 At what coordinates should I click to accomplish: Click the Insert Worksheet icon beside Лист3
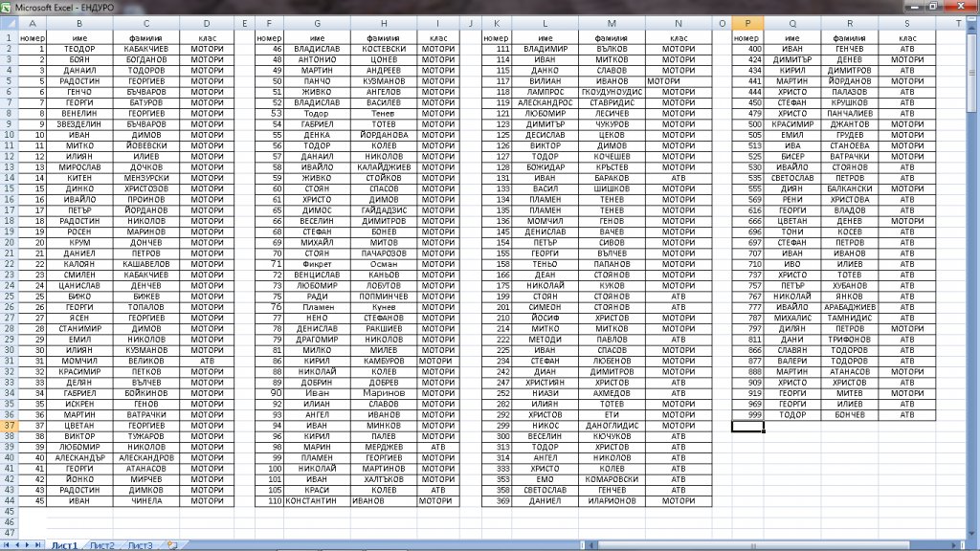tap(172, 545)
